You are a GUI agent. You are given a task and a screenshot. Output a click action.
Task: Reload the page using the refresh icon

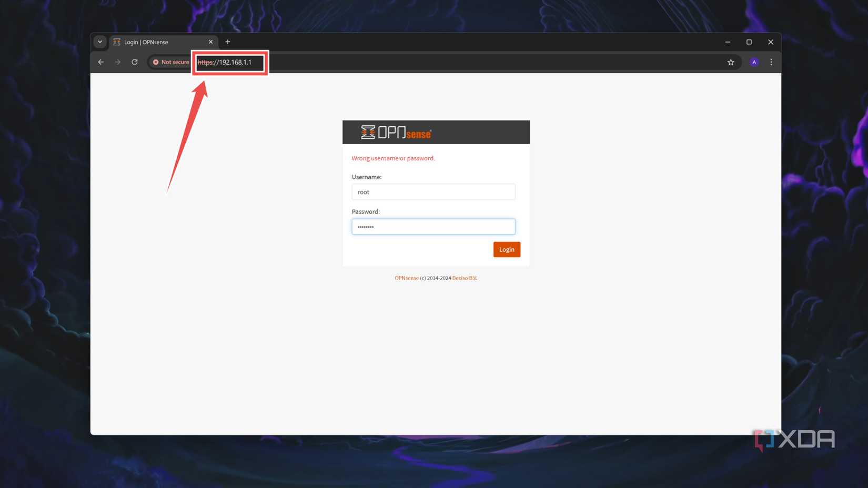click(x=134, y=62)
